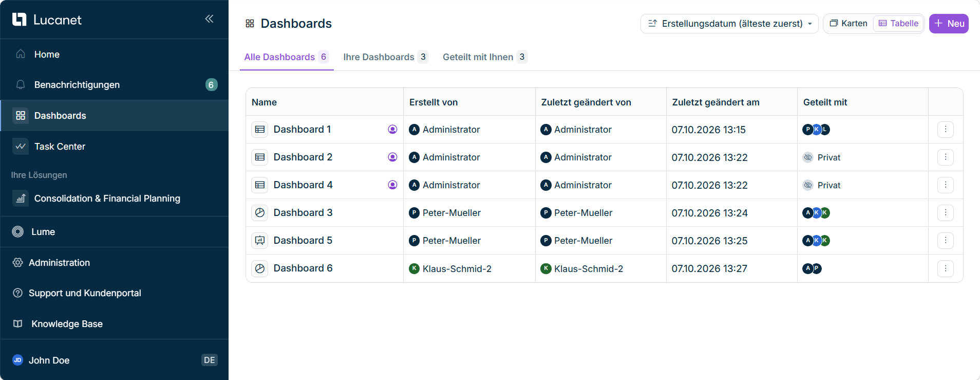Viewport: 980px width, 380px height.
Task: Change language using the DE badge
Action: [210, 360]
